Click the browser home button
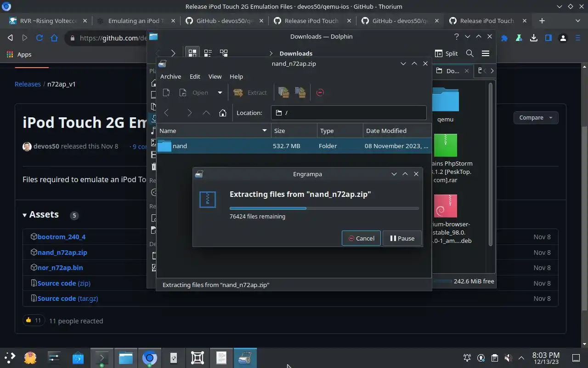Screen dimensions: 588x368 (x=54, y=38)
